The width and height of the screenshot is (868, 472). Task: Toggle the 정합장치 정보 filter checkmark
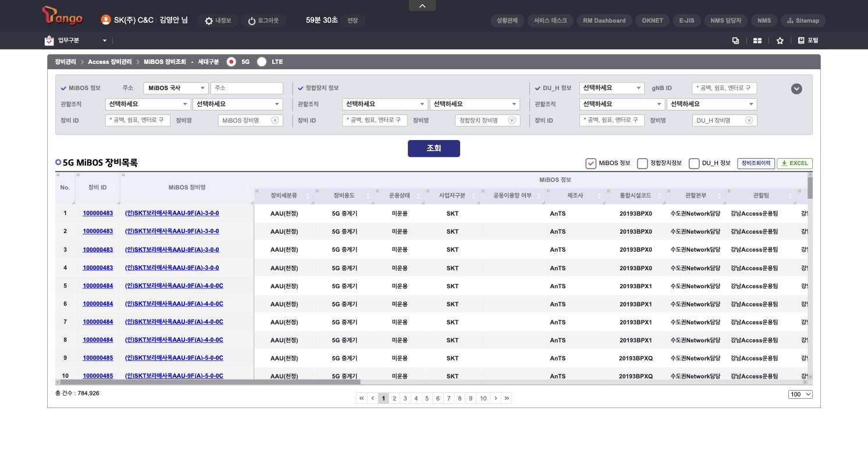tap(301, 88)
